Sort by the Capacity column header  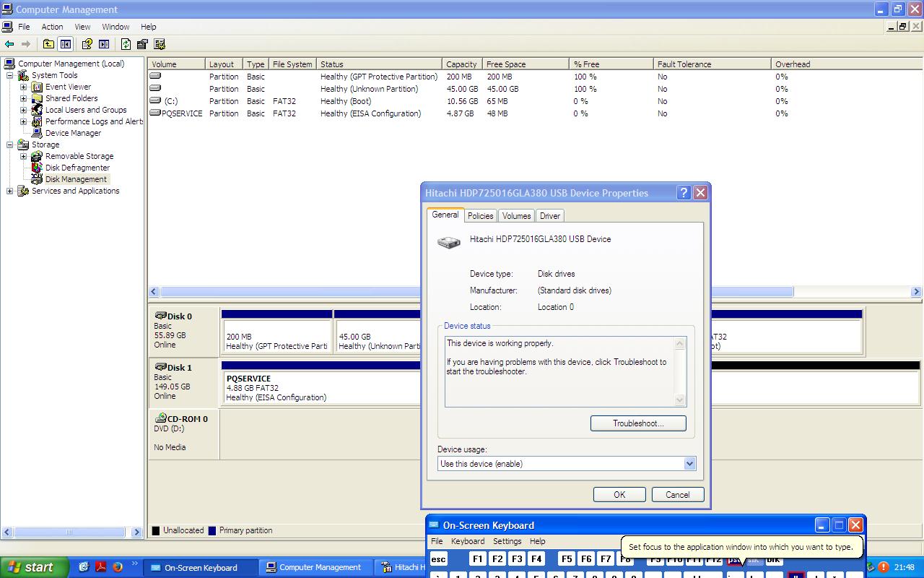coord(462,64)
